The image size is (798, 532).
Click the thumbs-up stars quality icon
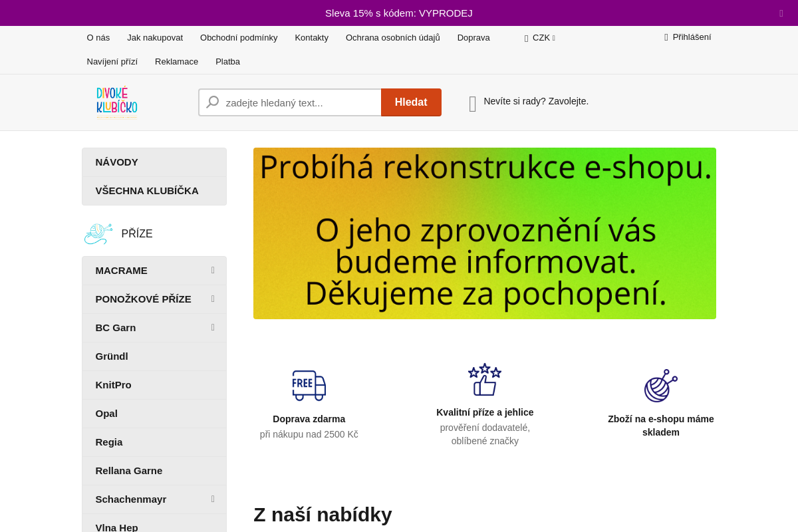pos(485,379)
